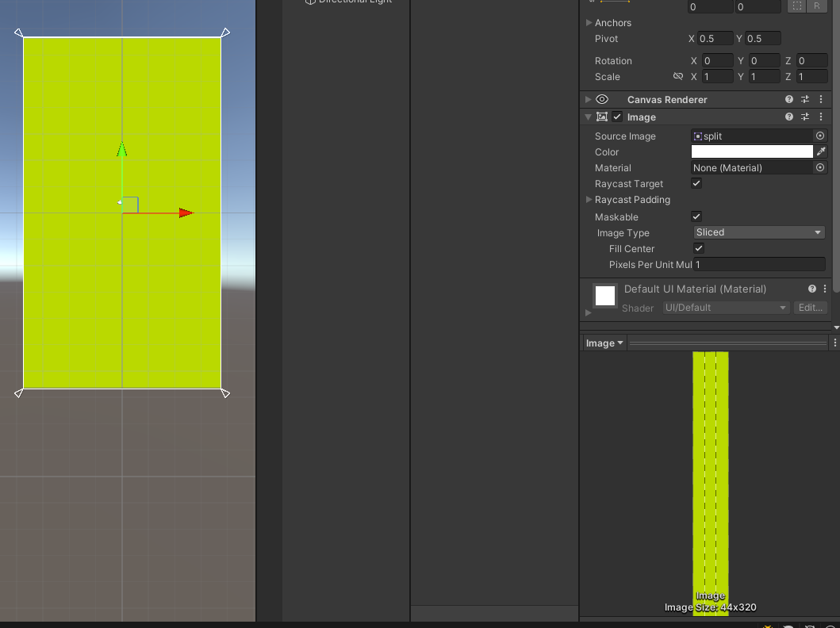The width and height of the screenshot is (840, 628).
Task: Expand the Anchors foldout
Action: [589, 22]
